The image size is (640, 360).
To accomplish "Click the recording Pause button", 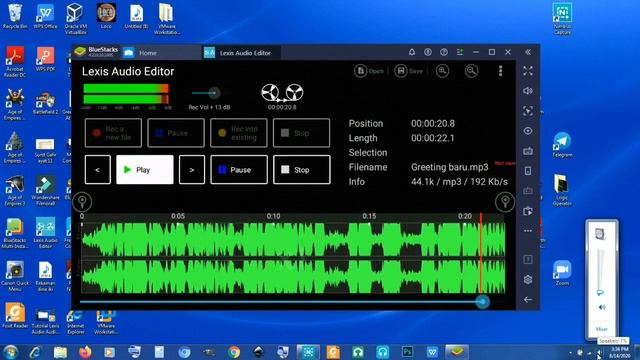I will click(x=176, y=133).
